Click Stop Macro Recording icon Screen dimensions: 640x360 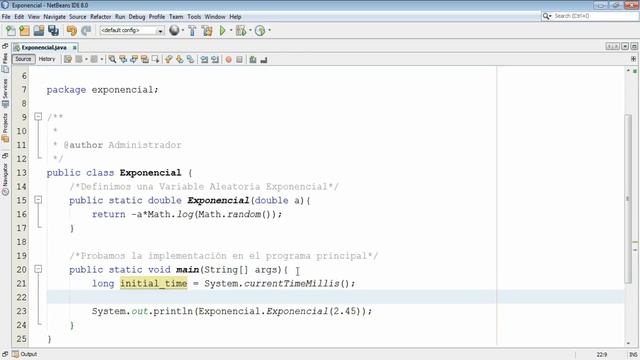[240, 60]
